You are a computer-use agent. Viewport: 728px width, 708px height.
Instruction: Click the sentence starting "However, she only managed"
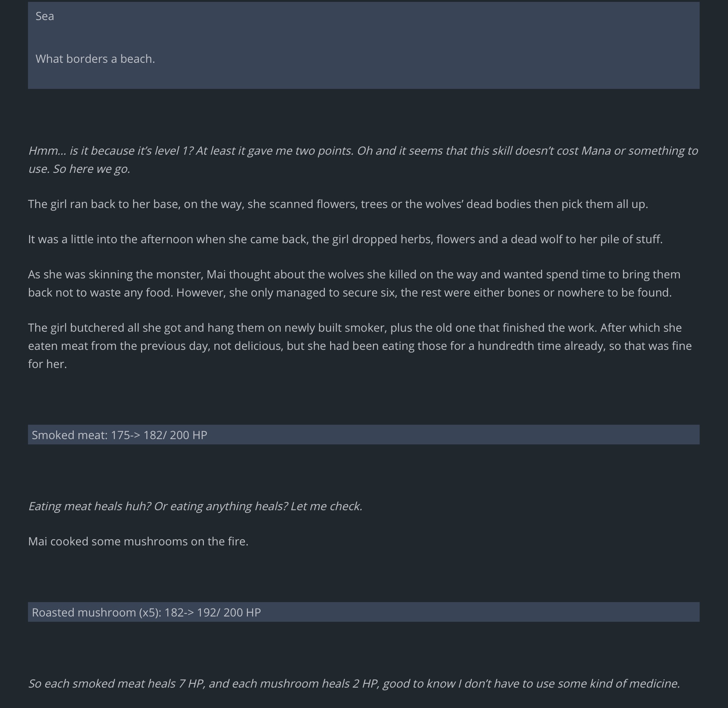(x=424, y=293)
